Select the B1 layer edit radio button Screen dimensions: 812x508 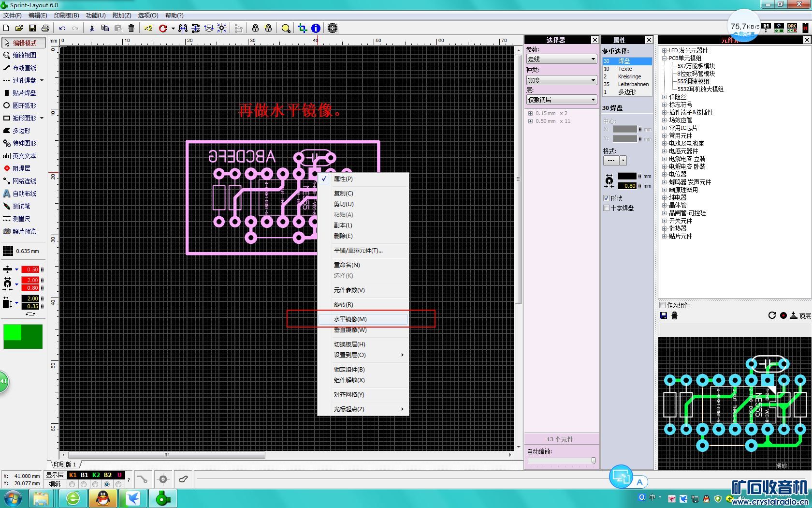click(84, 484)
